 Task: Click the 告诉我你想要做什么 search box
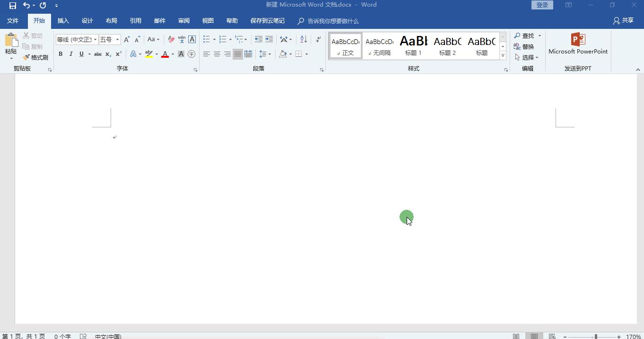328,21
